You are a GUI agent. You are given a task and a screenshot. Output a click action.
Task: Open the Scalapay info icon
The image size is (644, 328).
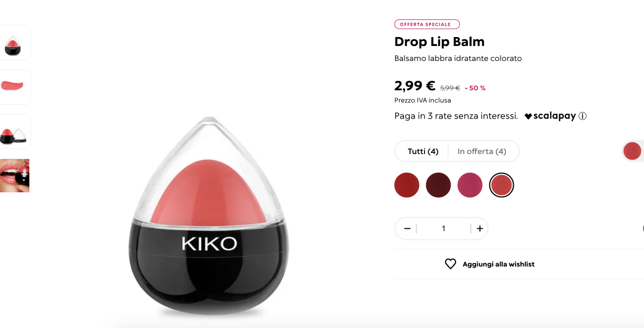(582, 116)
